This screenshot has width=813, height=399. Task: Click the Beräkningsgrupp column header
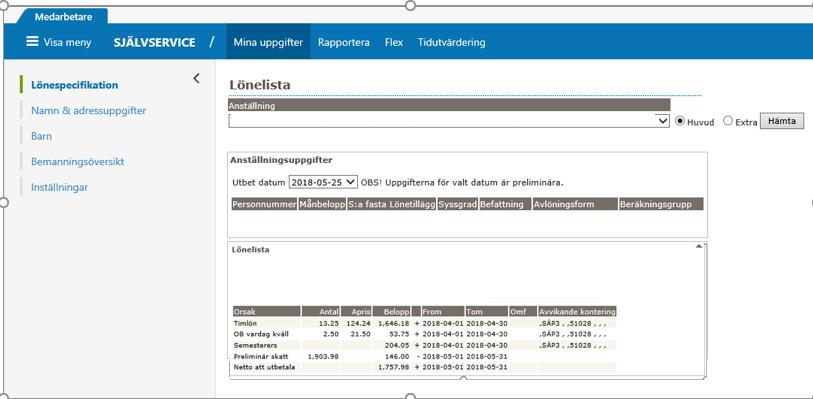pos(661,204)
